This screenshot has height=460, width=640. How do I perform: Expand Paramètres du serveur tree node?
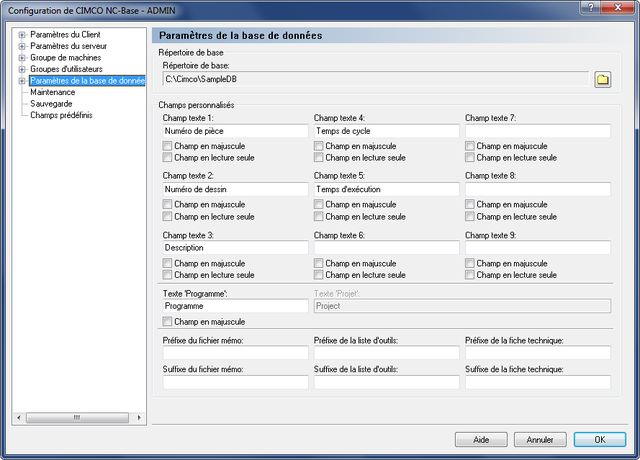22,47
